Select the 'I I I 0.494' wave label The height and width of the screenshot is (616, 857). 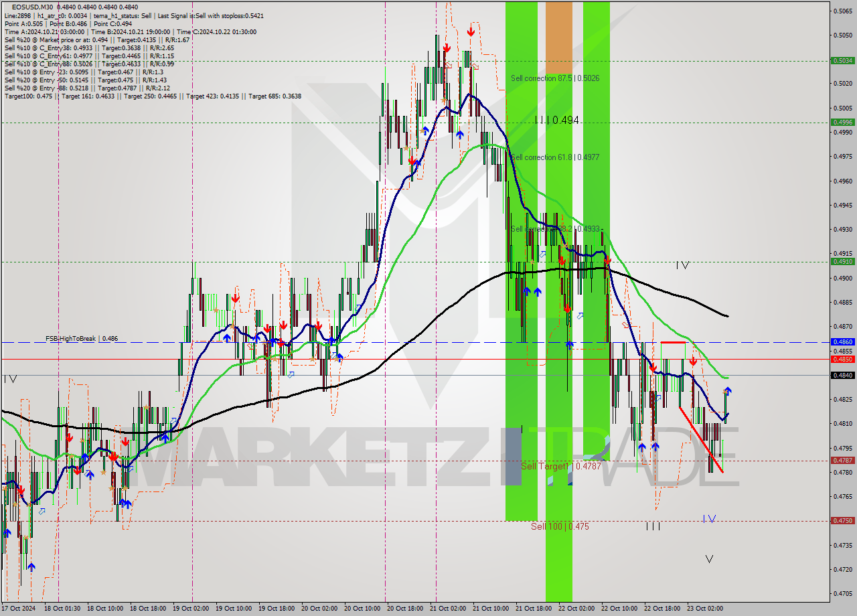pos(557,121)
